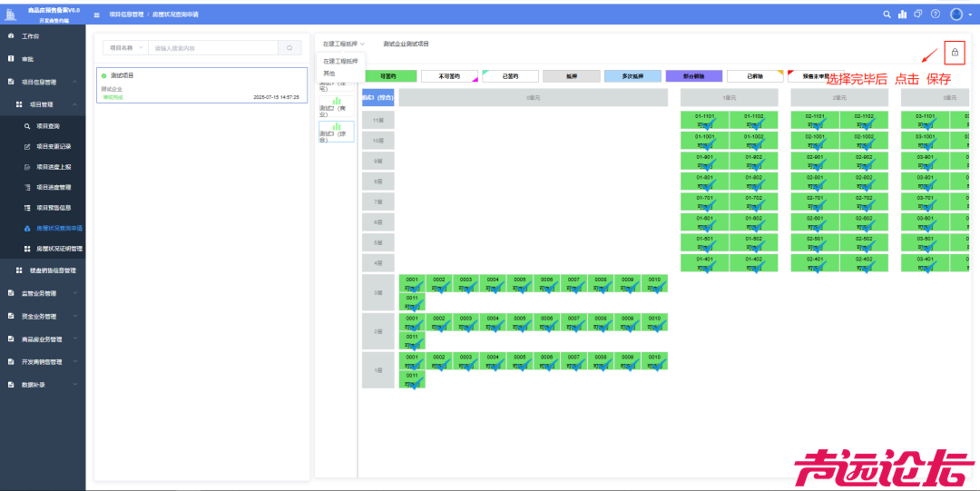Click the green 可签约 legend swatch
The height and width of the screenshot is (491, 980).
[x=389, y=77]
